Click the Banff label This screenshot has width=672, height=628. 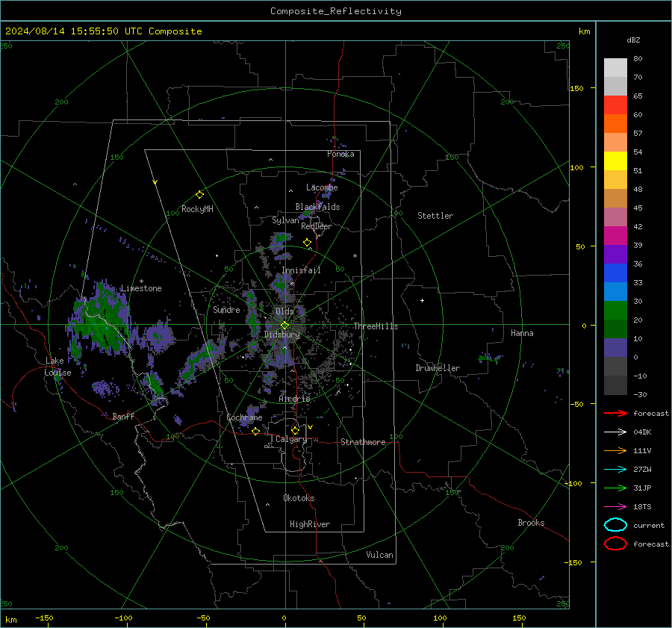123,416
